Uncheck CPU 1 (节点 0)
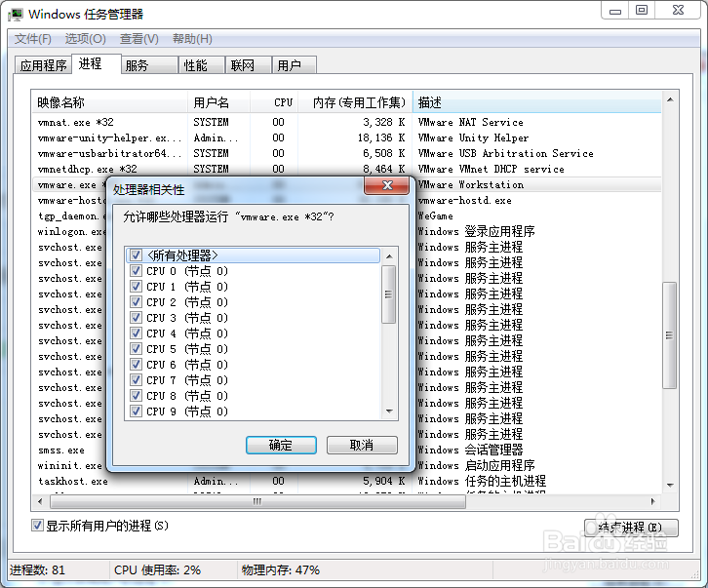Viewport: 708px width, 588px height. coord(136,287)
